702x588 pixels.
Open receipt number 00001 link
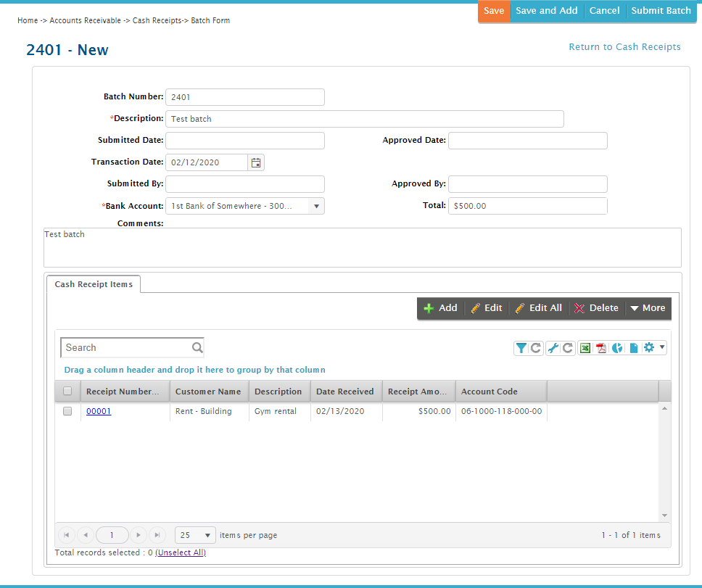pyautogui.click(x=99, y=411)
